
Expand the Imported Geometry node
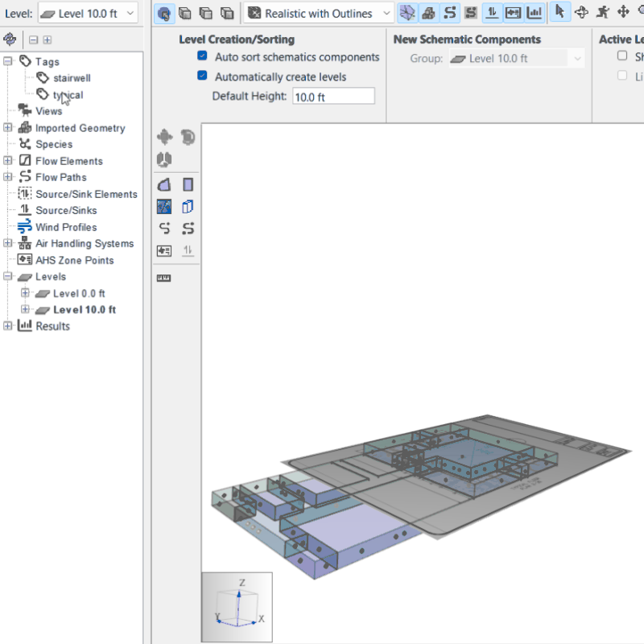(7, 128)
